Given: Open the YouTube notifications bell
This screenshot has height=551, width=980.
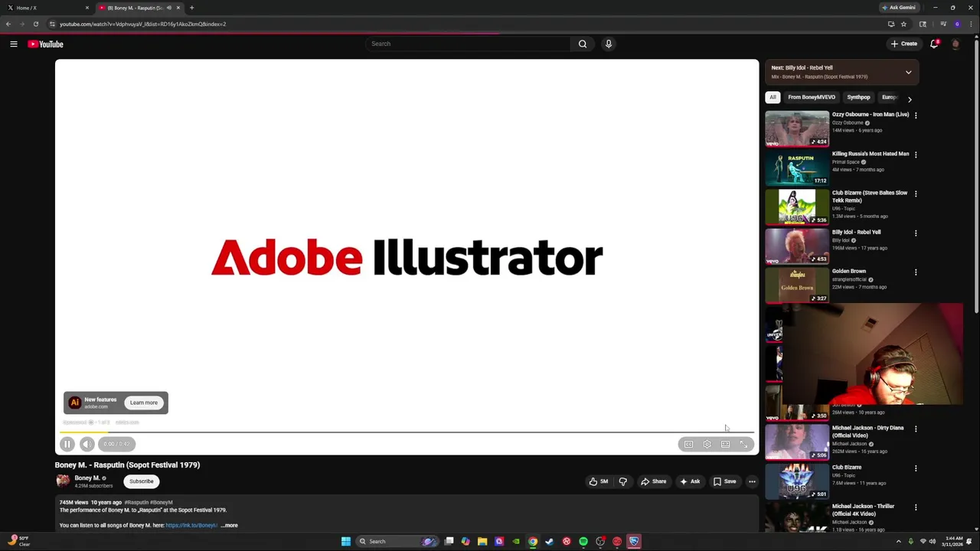Looking at the screenshot, I should (934, 44).
